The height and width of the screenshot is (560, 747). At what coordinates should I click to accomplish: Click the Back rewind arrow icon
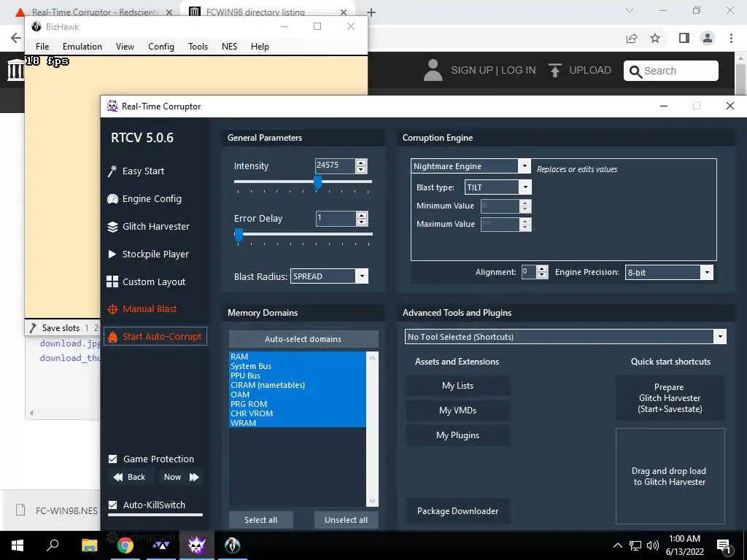tap(118, 477)
